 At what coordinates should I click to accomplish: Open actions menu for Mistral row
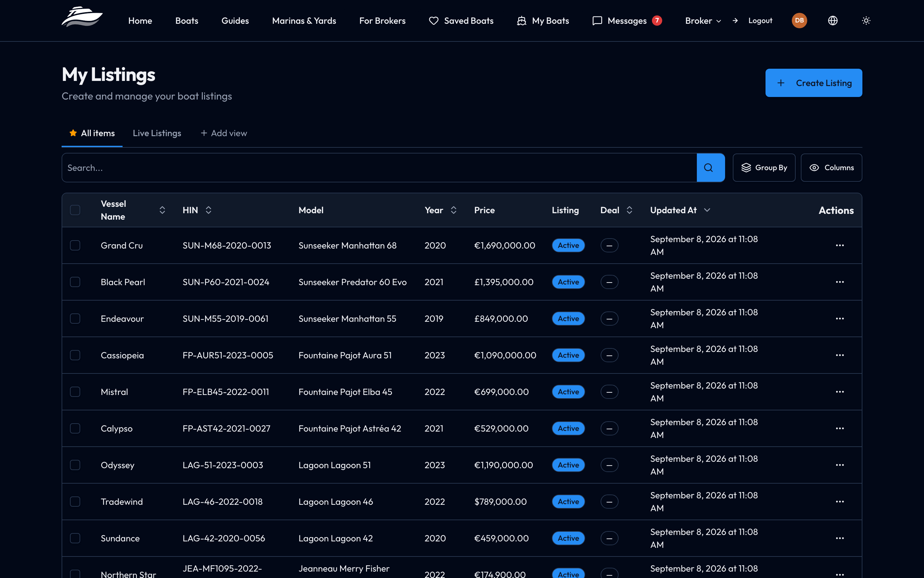840,392
